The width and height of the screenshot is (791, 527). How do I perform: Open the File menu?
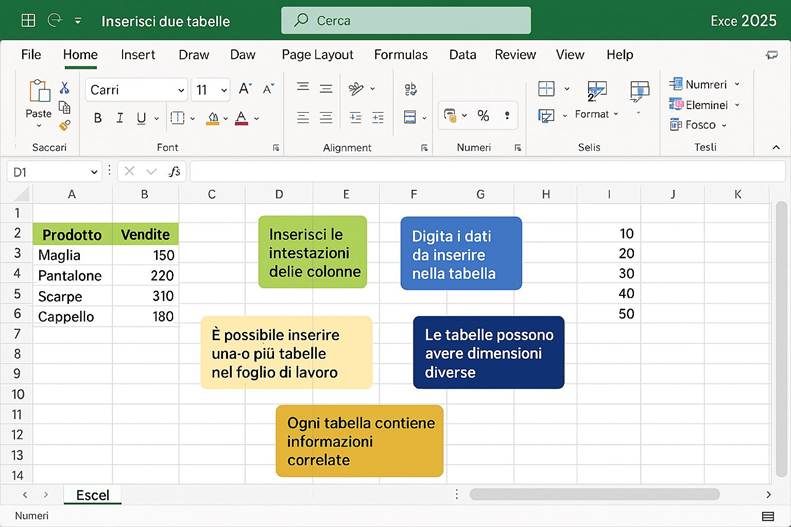pyautogui.click(x=31, y=54)
